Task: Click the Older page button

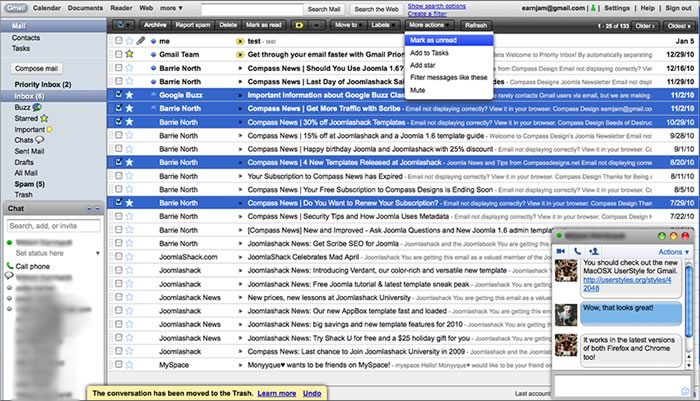Action: [645, 26]
